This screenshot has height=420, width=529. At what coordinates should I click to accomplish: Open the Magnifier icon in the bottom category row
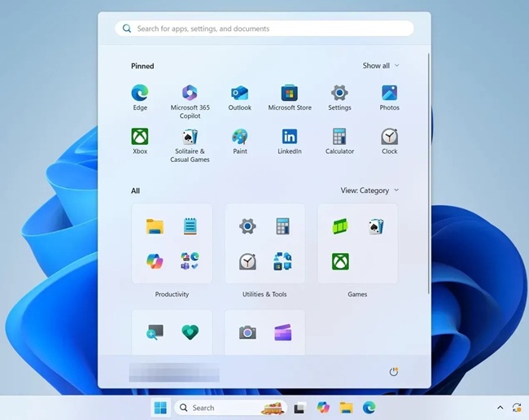pos(155,332)
